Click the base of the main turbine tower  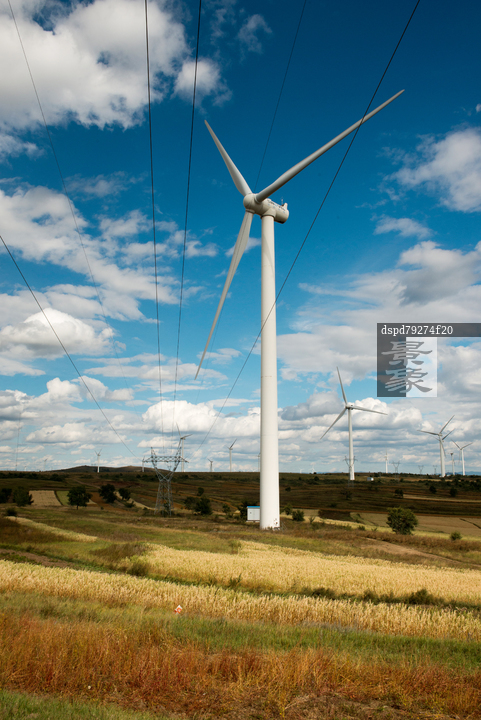pyautogui.click(x=269, y=519)
